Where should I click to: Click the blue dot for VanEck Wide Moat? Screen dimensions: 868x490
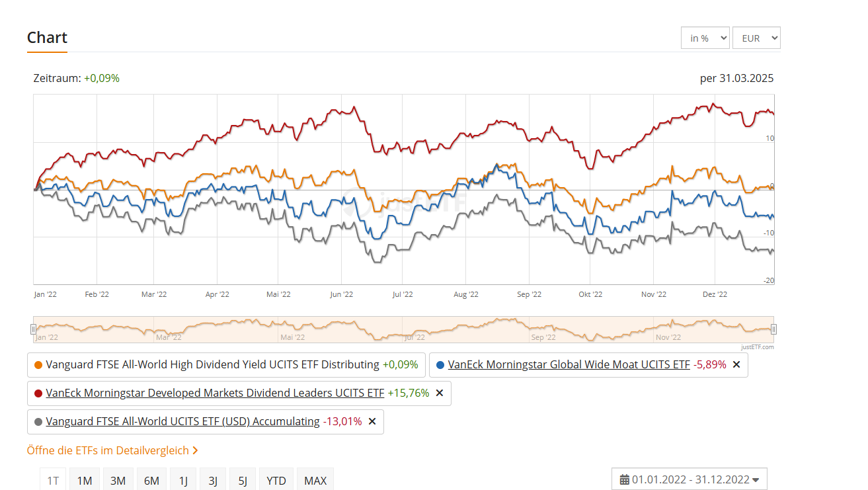[x=440, y=364]
